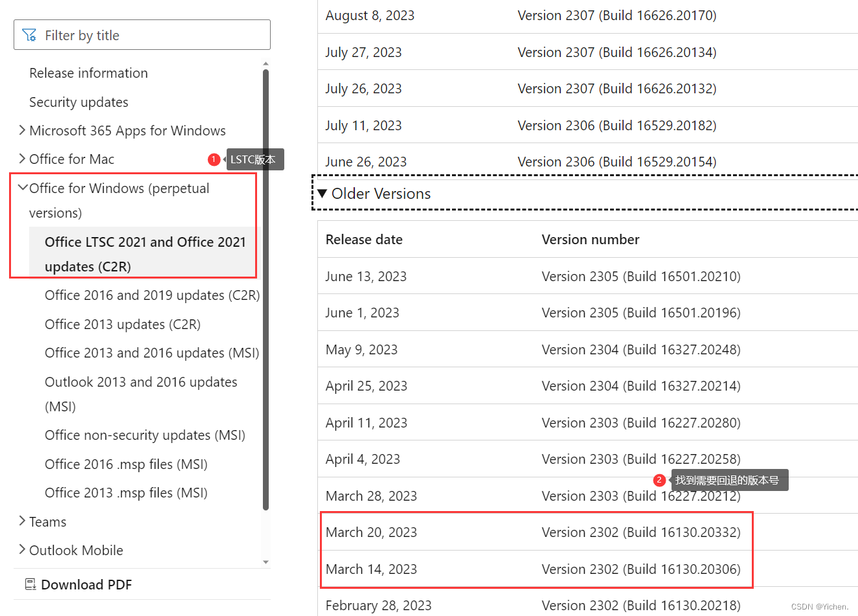Click the June 13, 2023 date cell

(x=366, y=277)
